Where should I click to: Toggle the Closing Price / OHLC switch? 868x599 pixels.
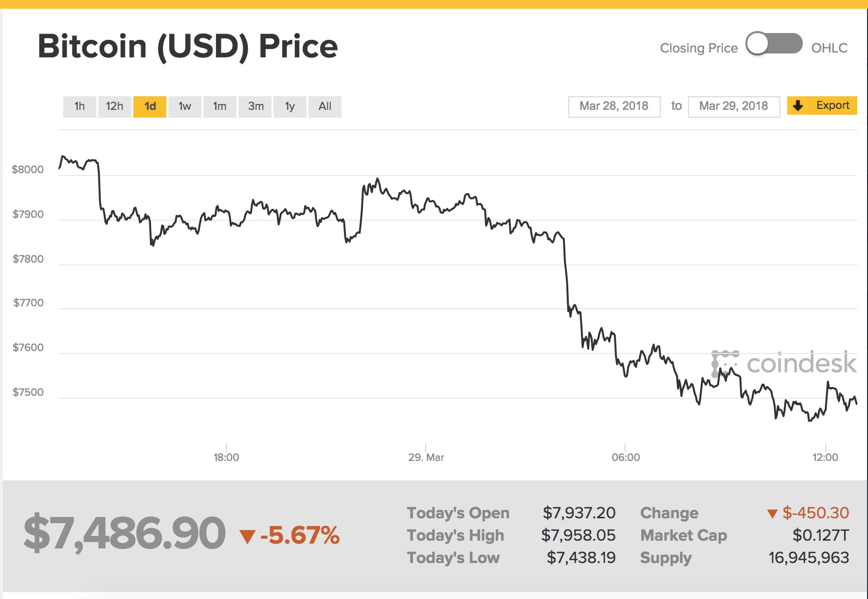click(x=774, y=44)
